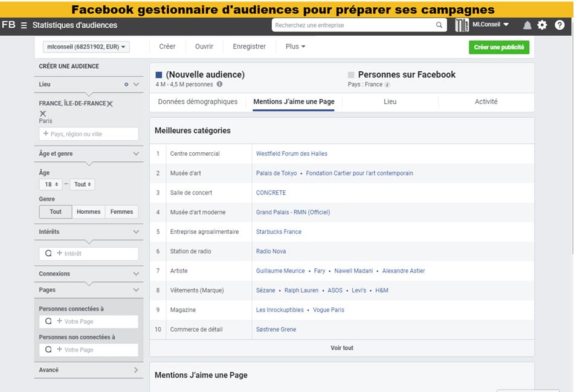Click the Pays, région ou ville field
This screenshot has height=392, width=574.
pos(89,134)
